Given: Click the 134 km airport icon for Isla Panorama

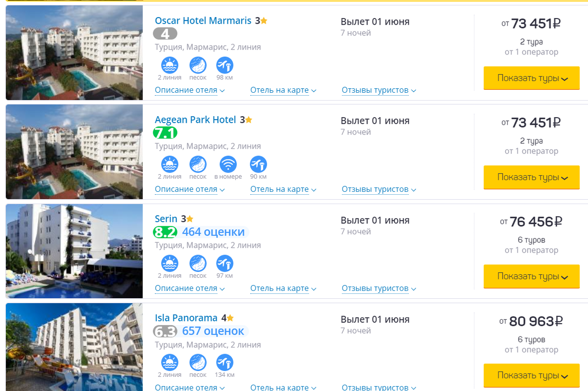Looking at the screenshot, I should click(225, 363).
